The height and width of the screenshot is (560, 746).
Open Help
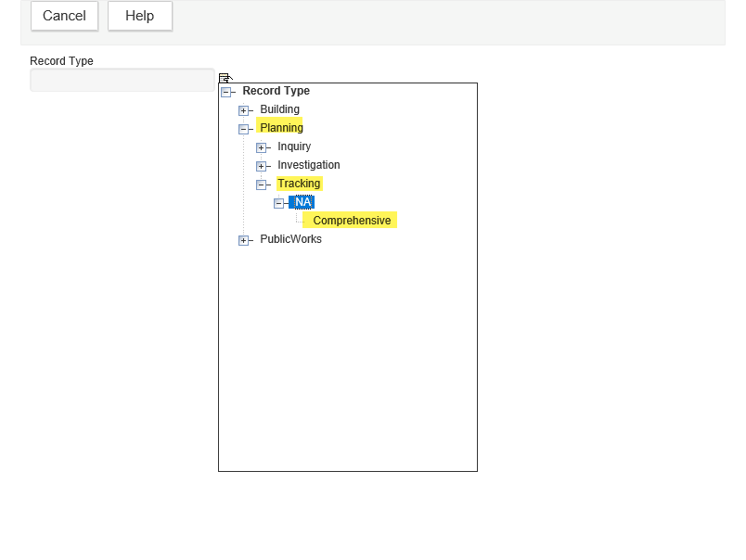[x=140, y=16]
